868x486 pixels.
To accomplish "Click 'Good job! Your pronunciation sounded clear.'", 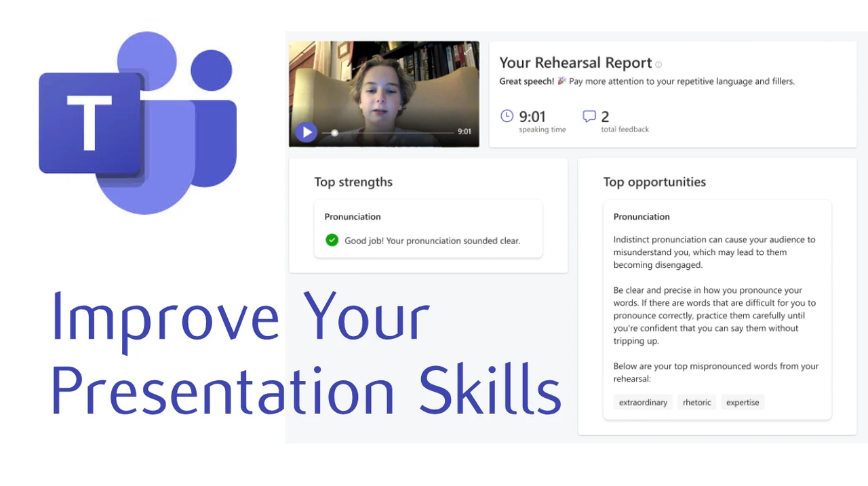I will (432, 241).
